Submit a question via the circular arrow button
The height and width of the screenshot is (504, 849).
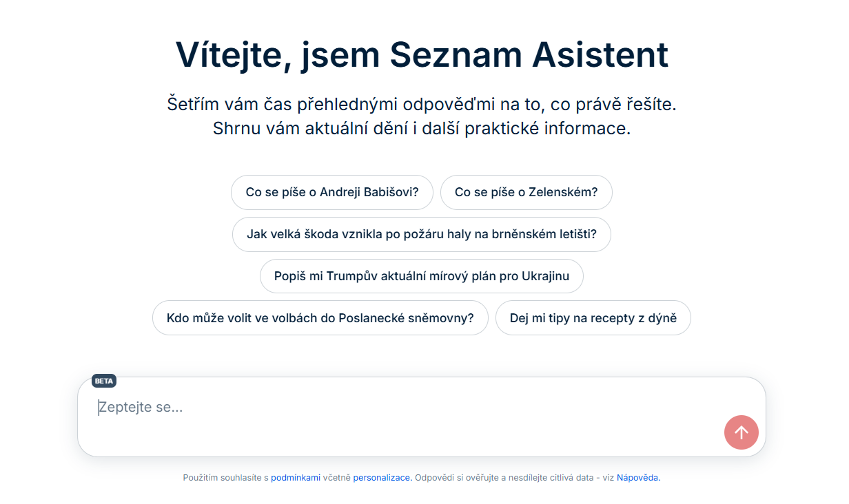tap(741, 432)
